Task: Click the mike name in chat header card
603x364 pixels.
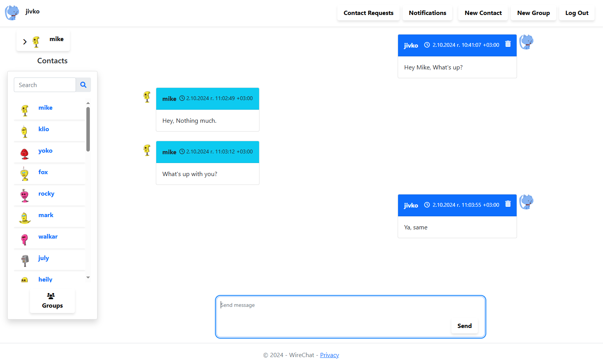Action: pyautogui.click(x=56, y=39)
